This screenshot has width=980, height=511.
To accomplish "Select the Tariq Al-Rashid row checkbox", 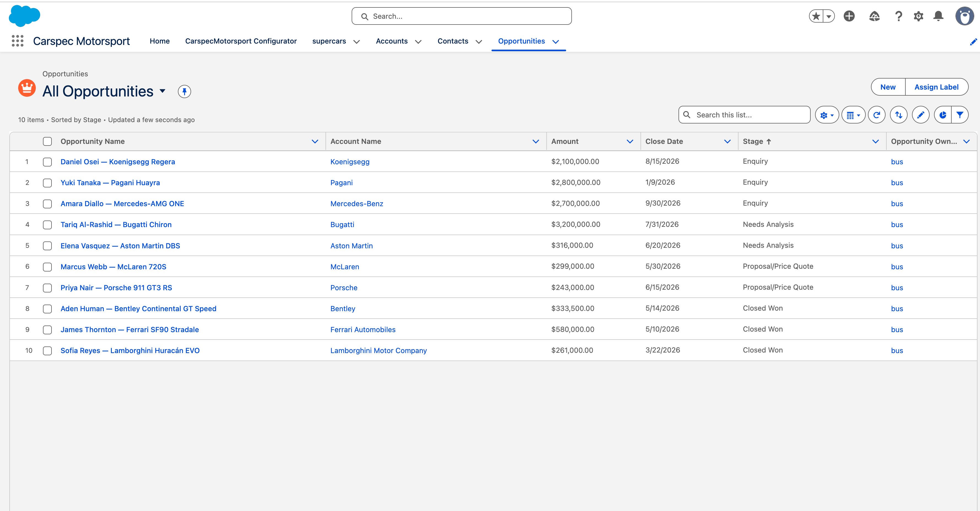I will click(47, 225).
